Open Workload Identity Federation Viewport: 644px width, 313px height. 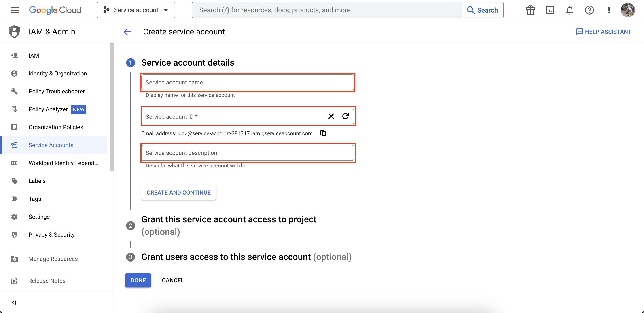54,163
